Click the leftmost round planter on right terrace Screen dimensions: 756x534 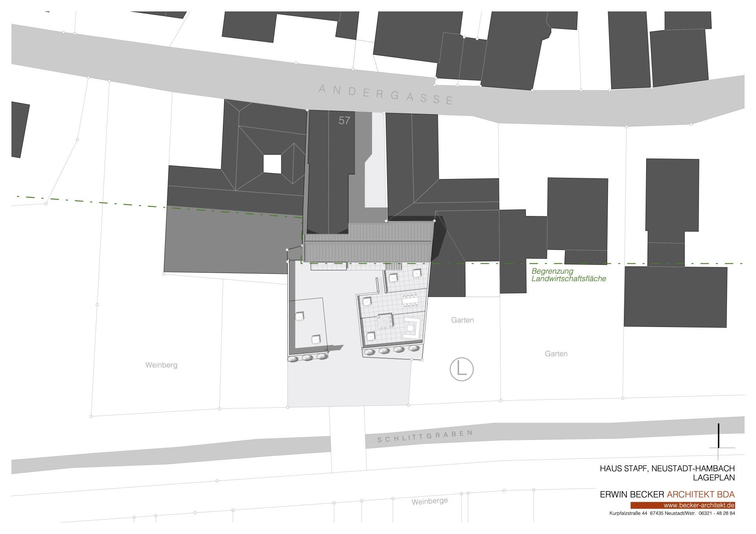pyautogui.click(x=369, y=353)
